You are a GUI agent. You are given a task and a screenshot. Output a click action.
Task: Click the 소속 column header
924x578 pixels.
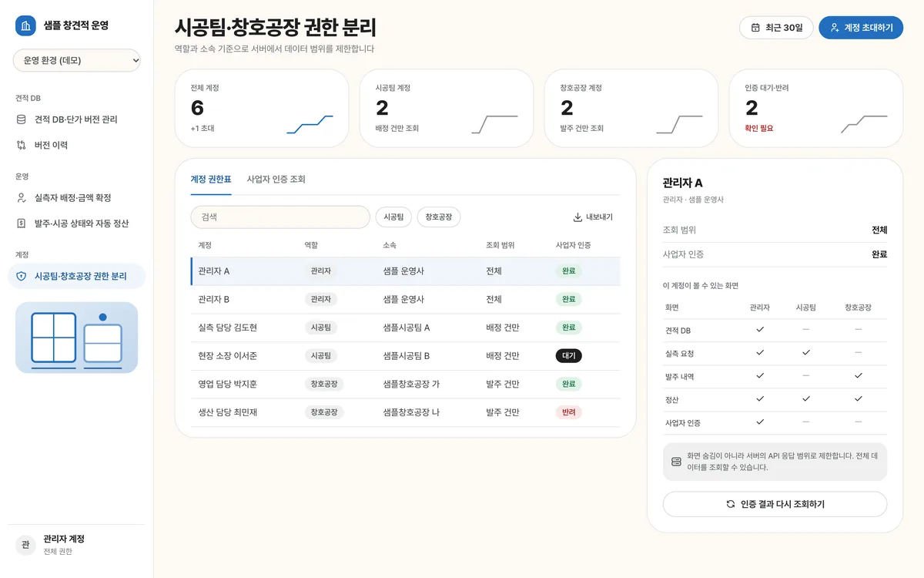point(390,245)
